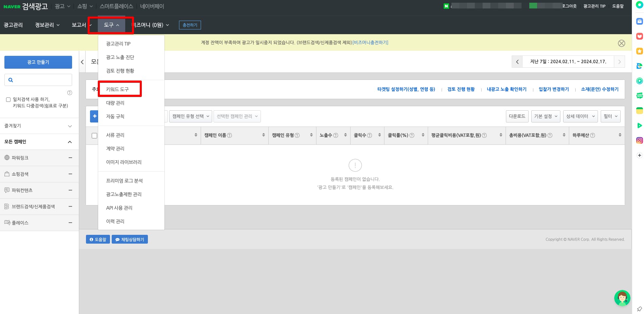The height and width of the screenshot is (314, 644).
Task: Click the pin icon in browser sidebar
Action: pyautogui.click(x=639, y=309)
